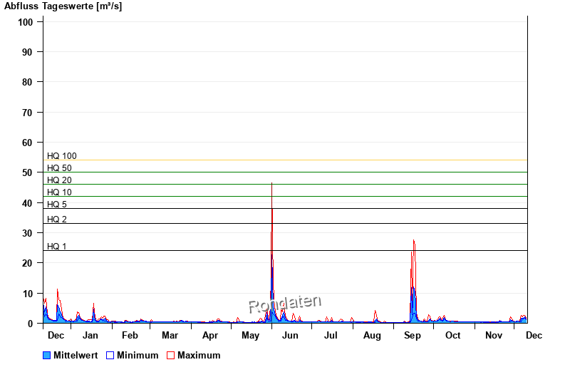Click the HQ 20 threshold label
This screenshot has height=392, width=570.
click(59, 180)
